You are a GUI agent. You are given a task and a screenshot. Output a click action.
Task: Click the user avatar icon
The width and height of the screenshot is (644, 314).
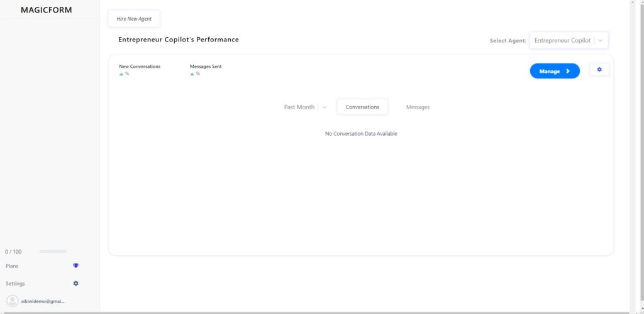click(13, 301)
